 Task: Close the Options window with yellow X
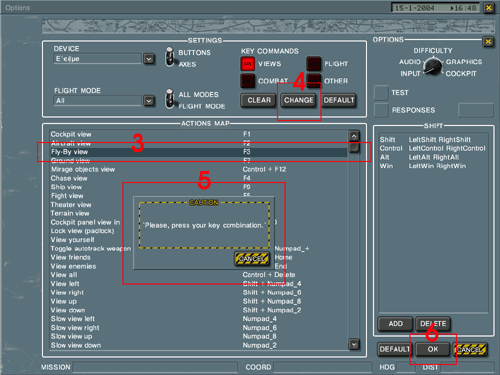tap(489, 8)
